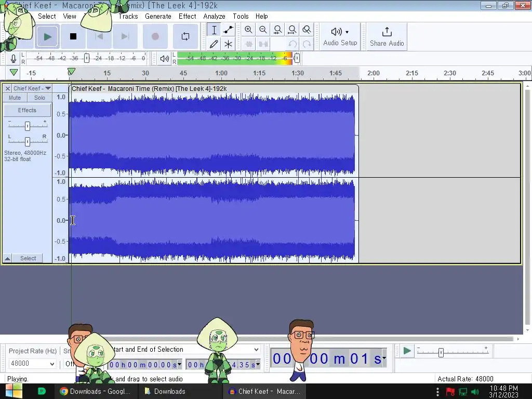532x399 pixels.
Task: Open the Effect menu
Action: pos(187,16)
